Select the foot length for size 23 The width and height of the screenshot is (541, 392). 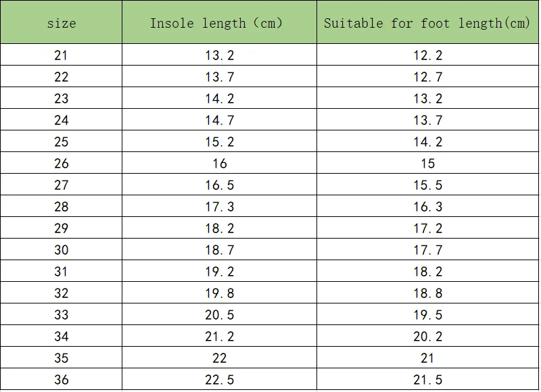(427, 99)
